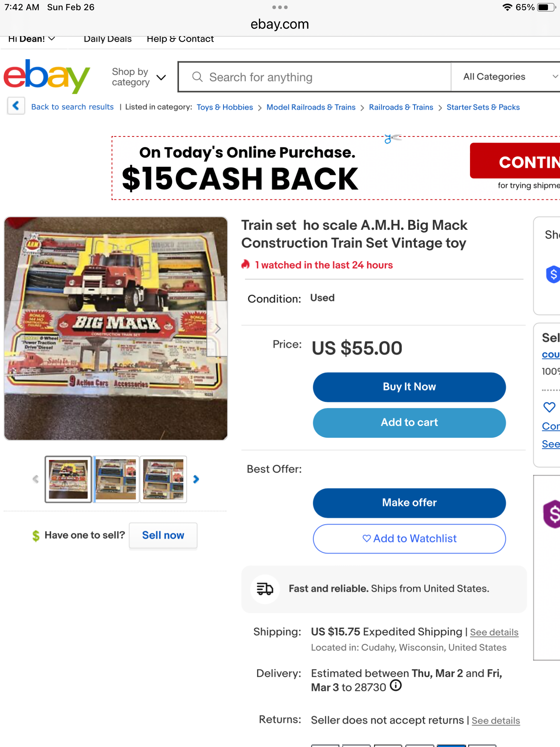Click the back arrow to search results
The image size is (560, 747).
pos(16,106)
